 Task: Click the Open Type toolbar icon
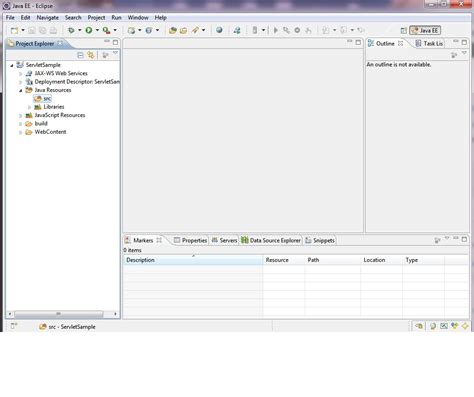[173, 30]
